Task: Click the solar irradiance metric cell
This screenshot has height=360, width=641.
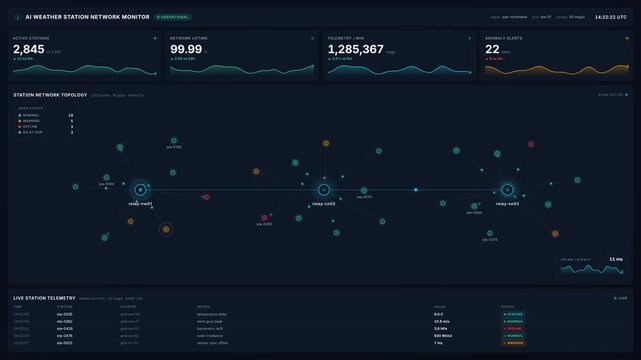Action: (210, 336)
